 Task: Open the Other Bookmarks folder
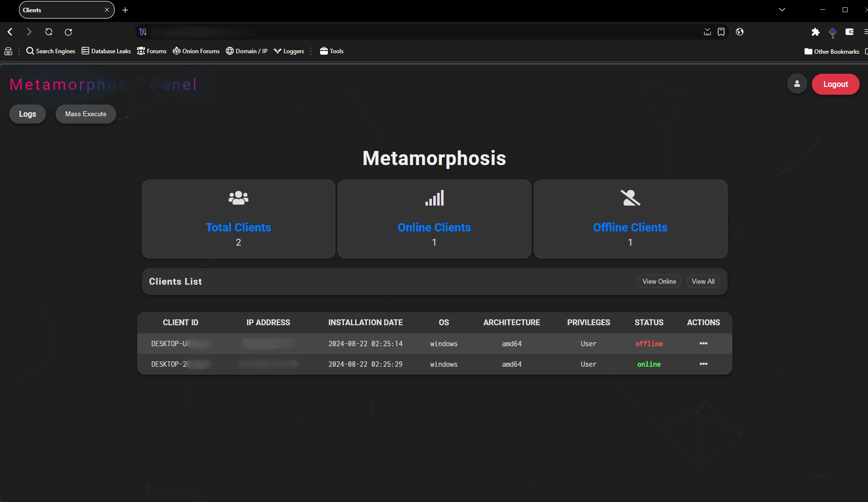click(x=832, y=51)
